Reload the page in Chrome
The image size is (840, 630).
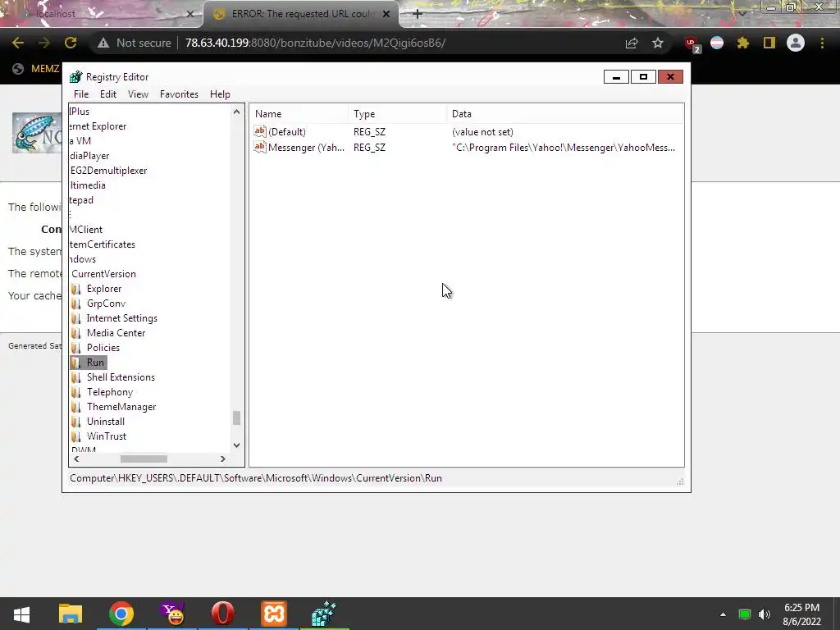click(71, 43)
